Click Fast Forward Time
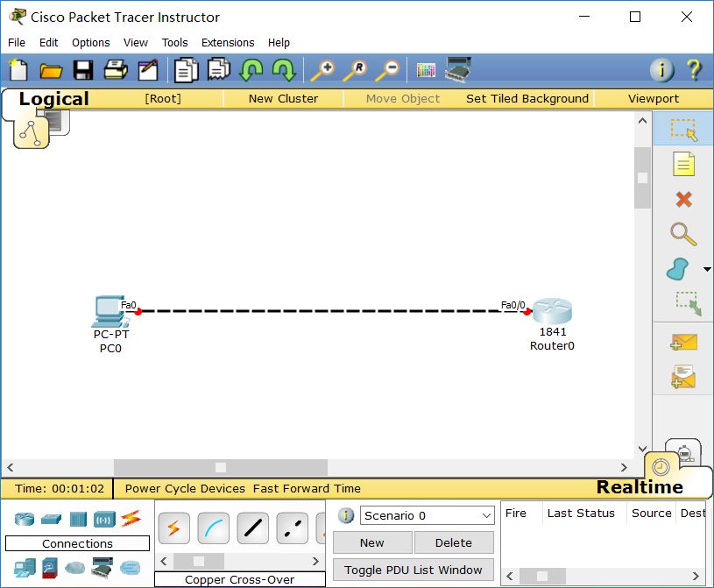This screenshot has width=714, height=588. [x=307, y=489]
